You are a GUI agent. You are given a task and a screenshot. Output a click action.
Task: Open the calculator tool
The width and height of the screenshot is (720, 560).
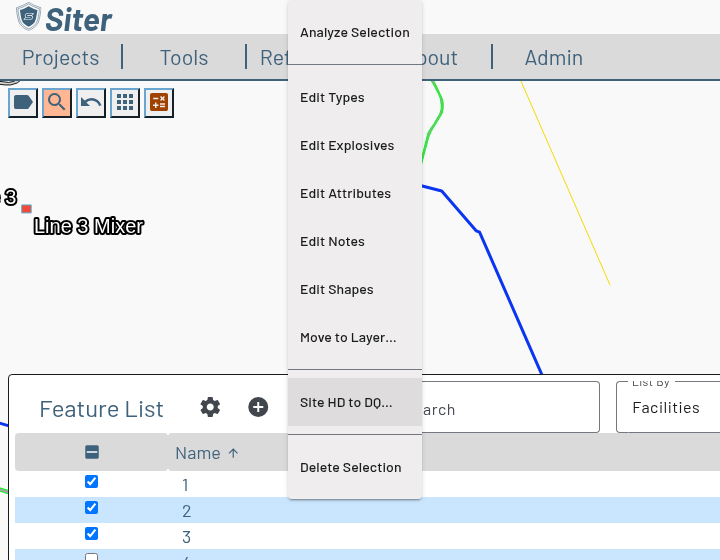tap(159, 102)
